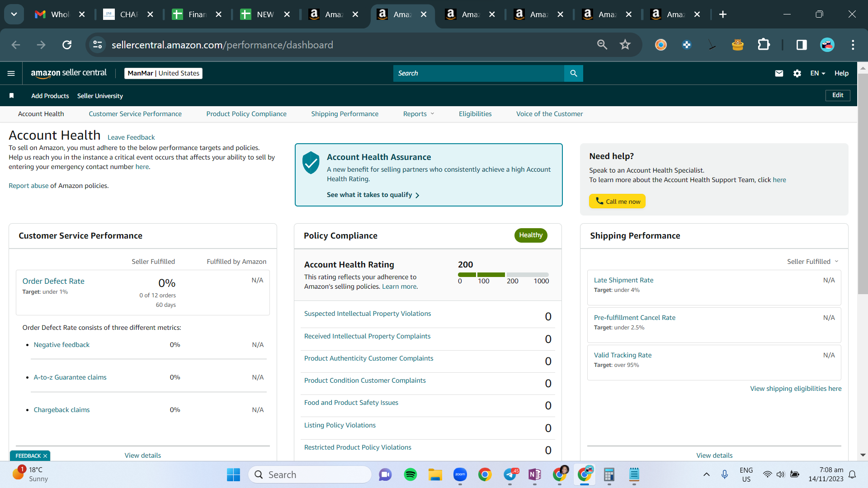
Task: Open Customer Service Performance tab
Action: pos(135,114)
